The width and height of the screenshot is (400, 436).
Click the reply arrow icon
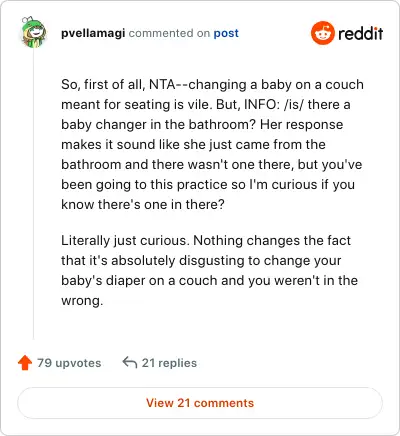(x=130, y=362)
